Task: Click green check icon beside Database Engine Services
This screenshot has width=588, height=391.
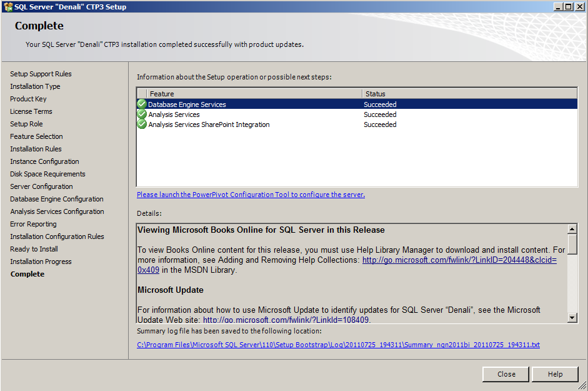Action: click(x=142, y=104)
